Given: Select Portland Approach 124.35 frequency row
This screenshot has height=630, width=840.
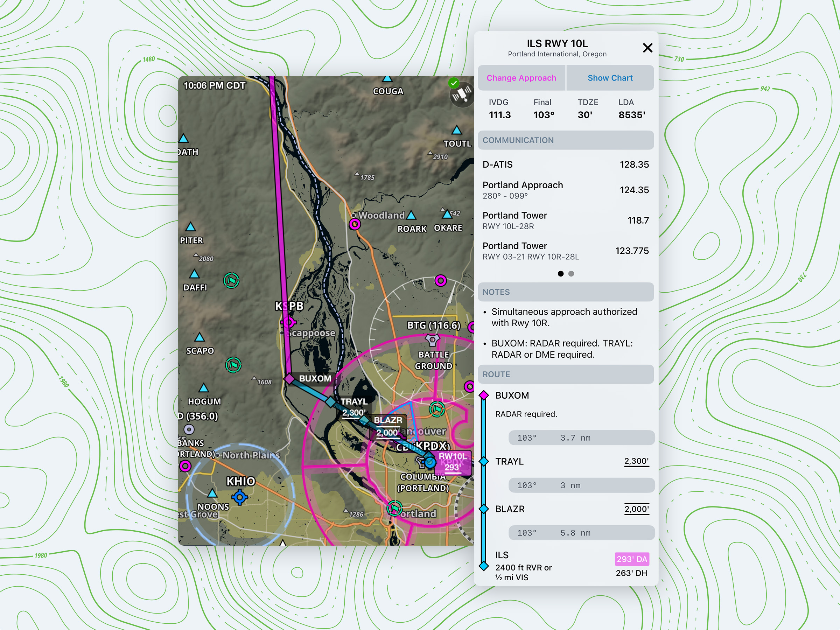Looking at the screenshot, I should click(566, 190).
